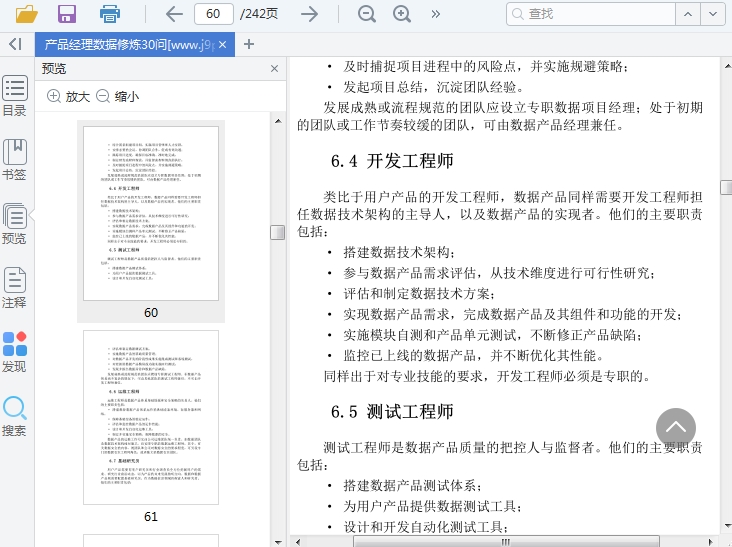732x547 pixels.
Task: Print the document using the printer icon
Action: 109,14
